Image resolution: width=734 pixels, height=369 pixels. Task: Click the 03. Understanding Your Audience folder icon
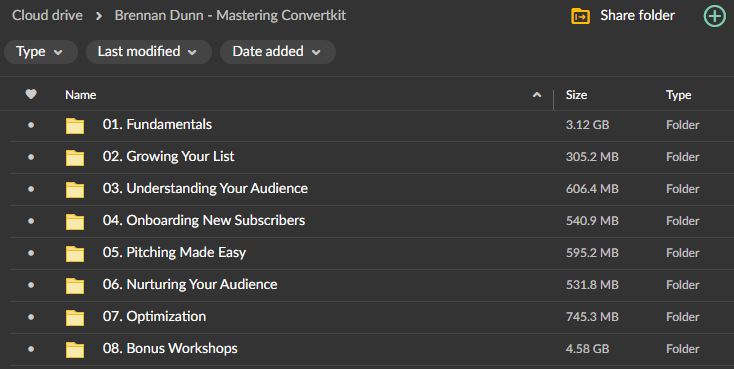[75, 189]
